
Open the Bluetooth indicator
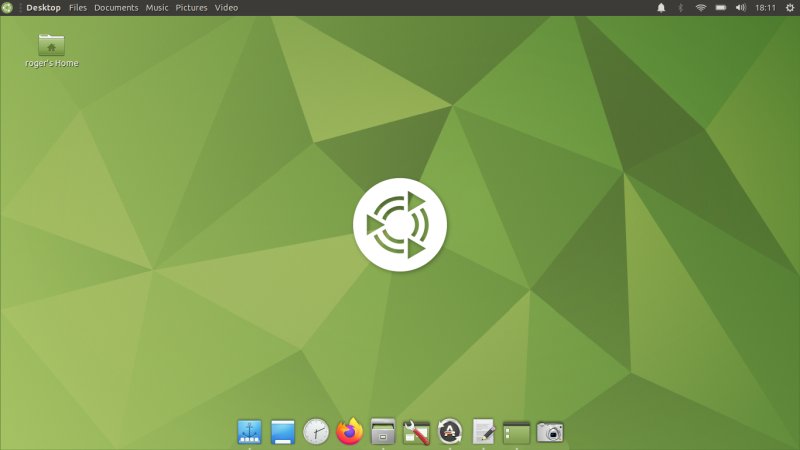point(681,8)
